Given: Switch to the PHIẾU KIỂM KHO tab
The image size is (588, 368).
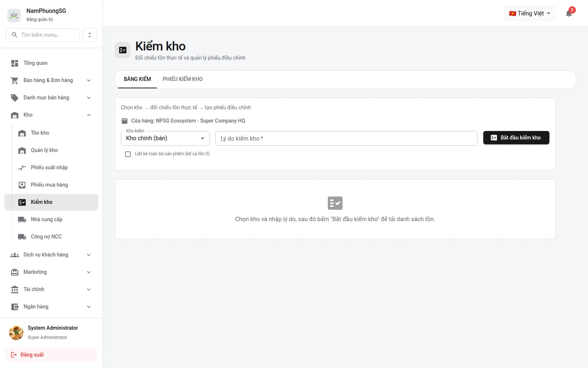Looking at the screenshot, I should [183, 79].
